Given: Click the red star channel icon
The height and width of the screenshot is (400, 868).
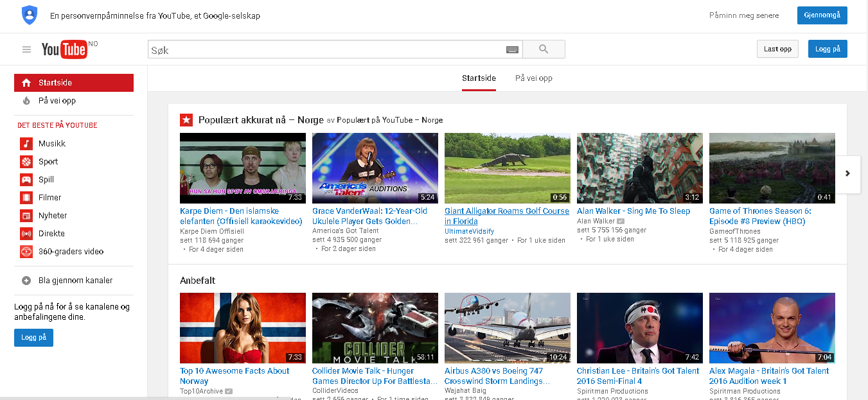Looking at the screenshot, I should click(x=186, y=120).
